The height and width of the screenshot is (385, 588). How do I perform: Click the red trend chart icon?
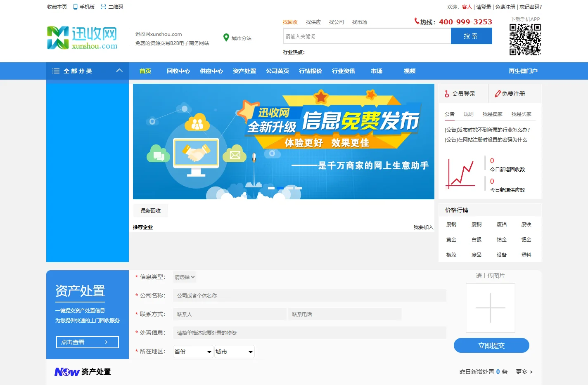coord(460,174)
